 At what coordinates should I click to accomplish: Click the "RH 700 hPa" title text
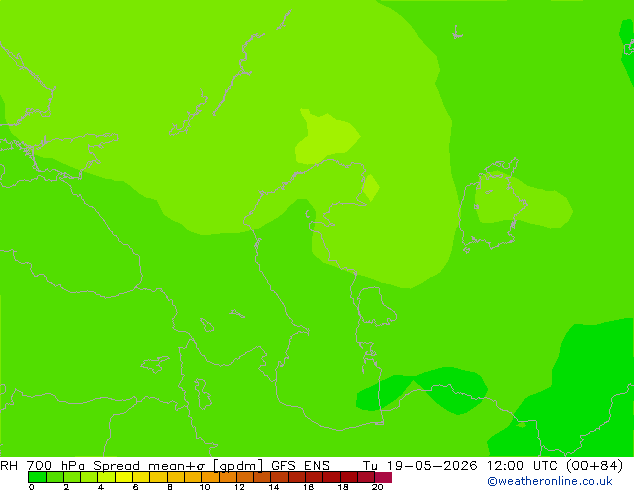(x=42, y=466)
